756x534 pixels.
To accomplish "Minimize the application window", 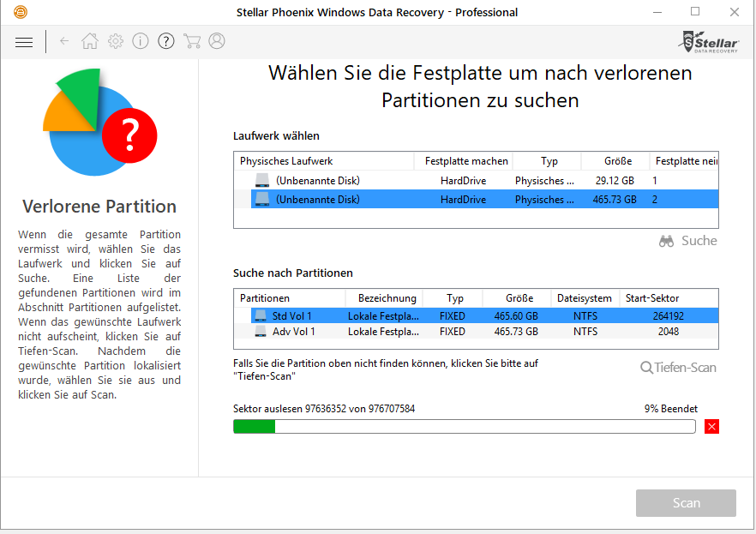I will coord(657,12).
